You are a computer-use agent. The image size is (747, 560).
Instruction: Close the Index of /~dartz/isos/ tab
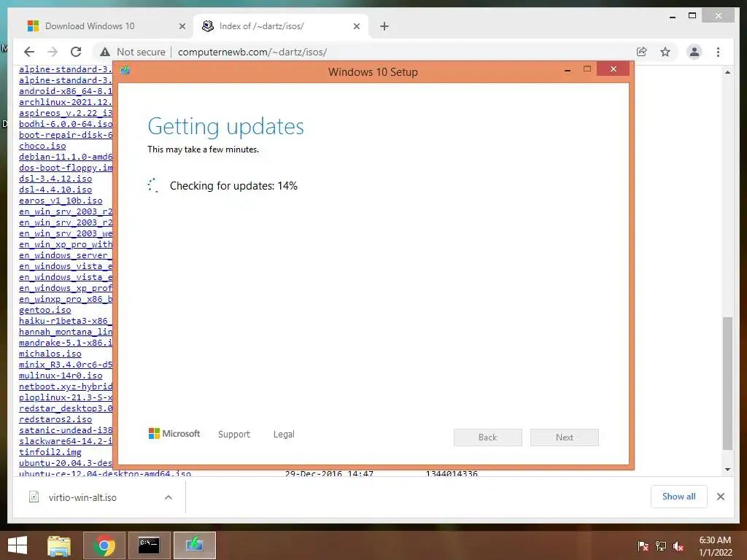356,26
